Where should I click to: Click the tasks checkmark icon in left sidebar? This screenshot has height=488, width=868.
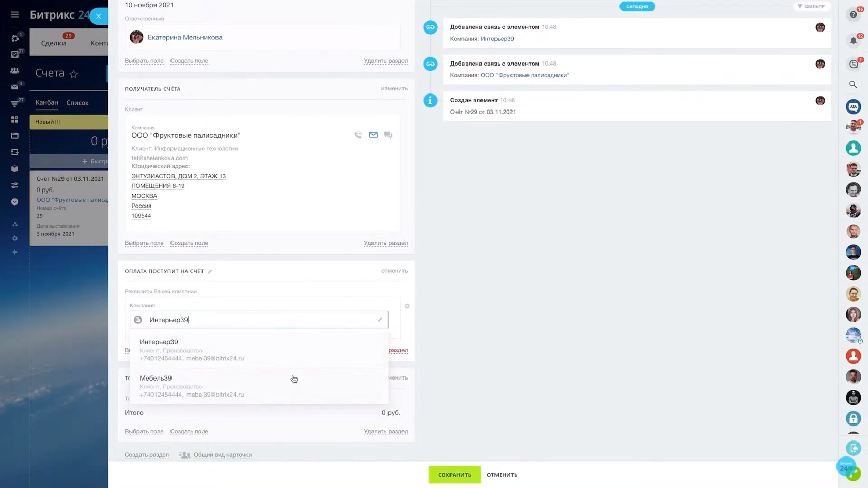click(14, 54)
